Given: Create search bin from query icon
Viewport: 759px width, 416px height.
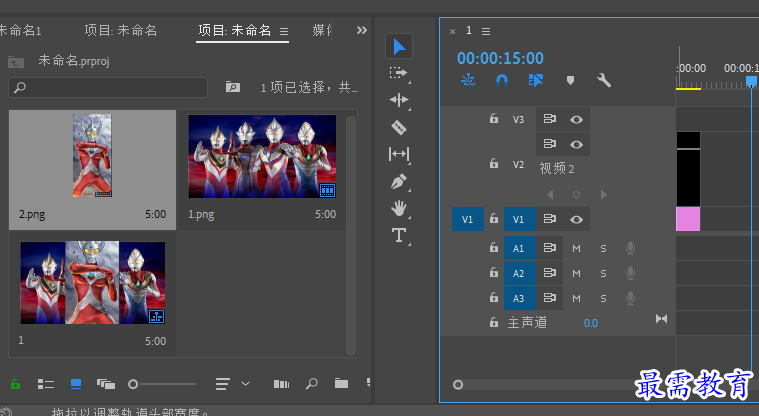Looking at the screenshot, I should [x=233, y=87].
